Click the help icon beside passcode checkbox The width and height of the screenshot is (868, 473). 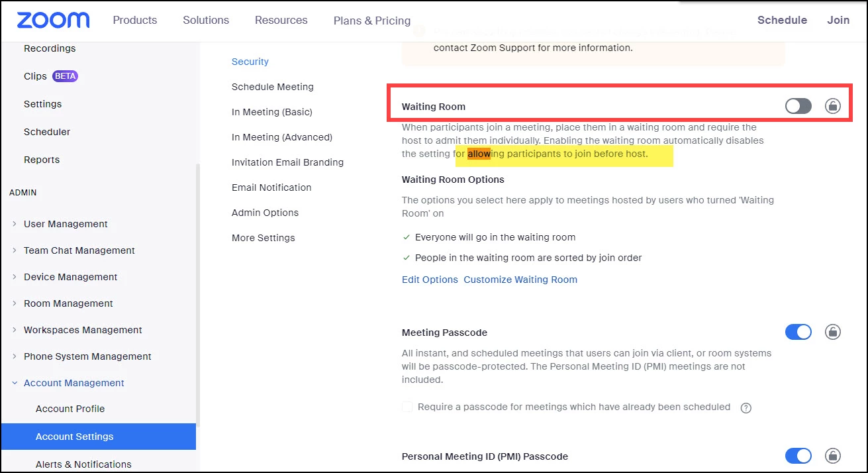[x=746, y=407]
